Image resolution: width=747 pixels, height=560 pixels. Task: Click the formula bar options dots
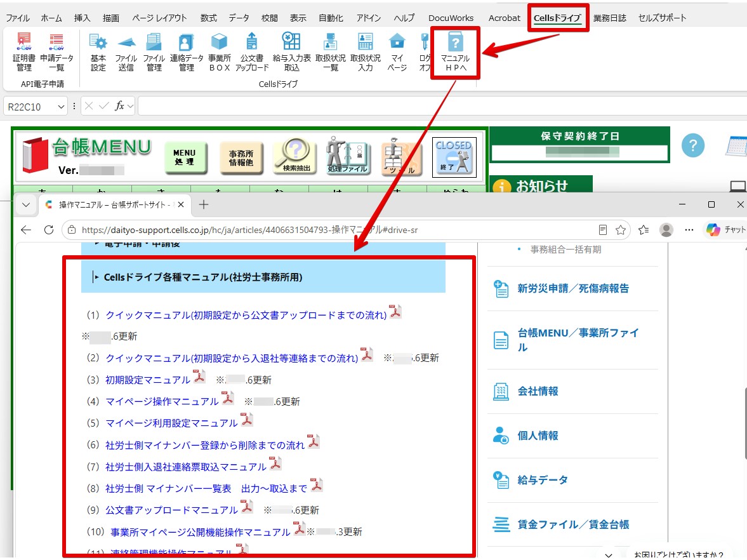(x=74, y=106)
